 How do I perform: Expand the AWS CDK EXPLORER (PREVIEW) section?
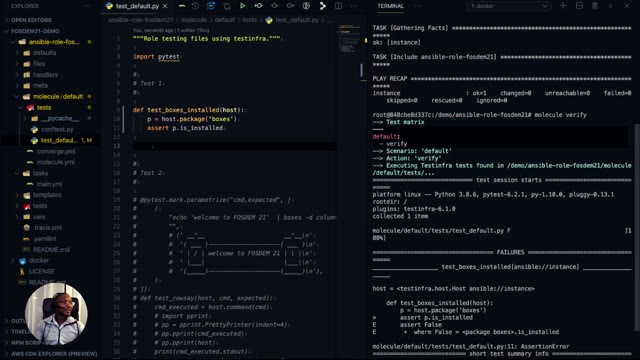pos(51,354)
